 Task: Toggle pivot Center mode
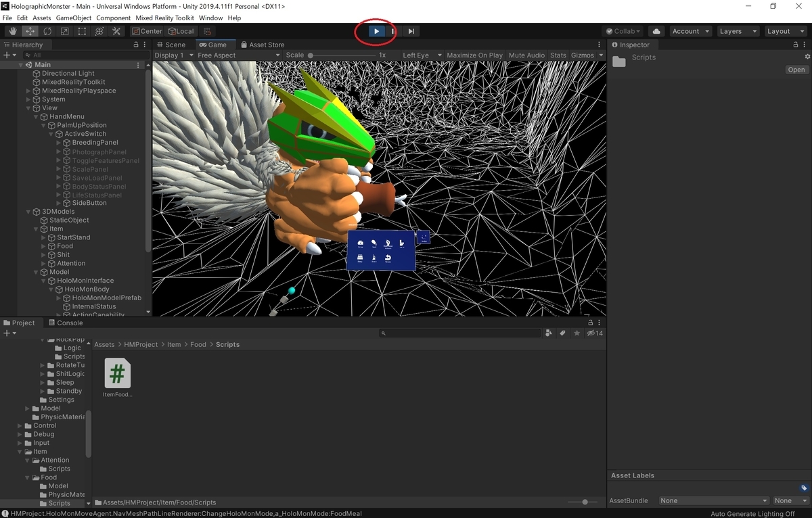pyautogui.click(x=147, y=31)
